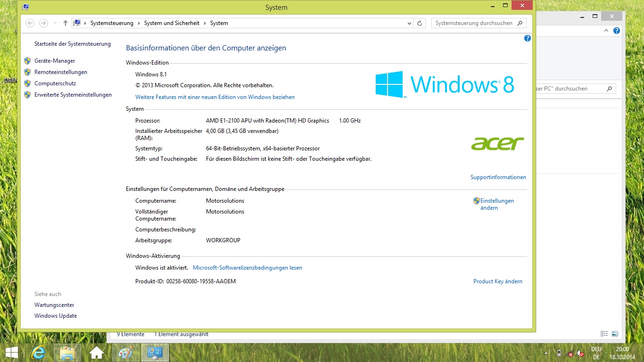644x362 pixels.
Task: Go up one level with the up arrow
Action: [66, 23]
